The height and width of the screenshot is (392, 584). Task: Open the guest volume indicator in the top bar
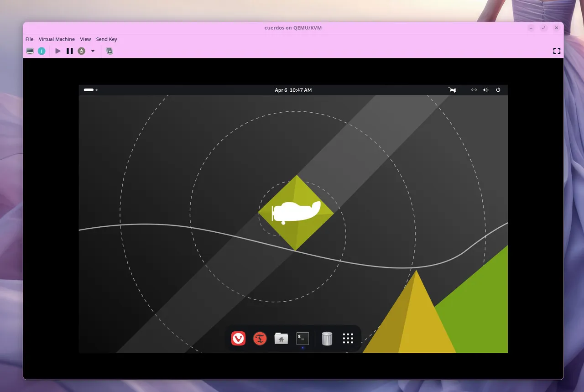coord(485,90)
